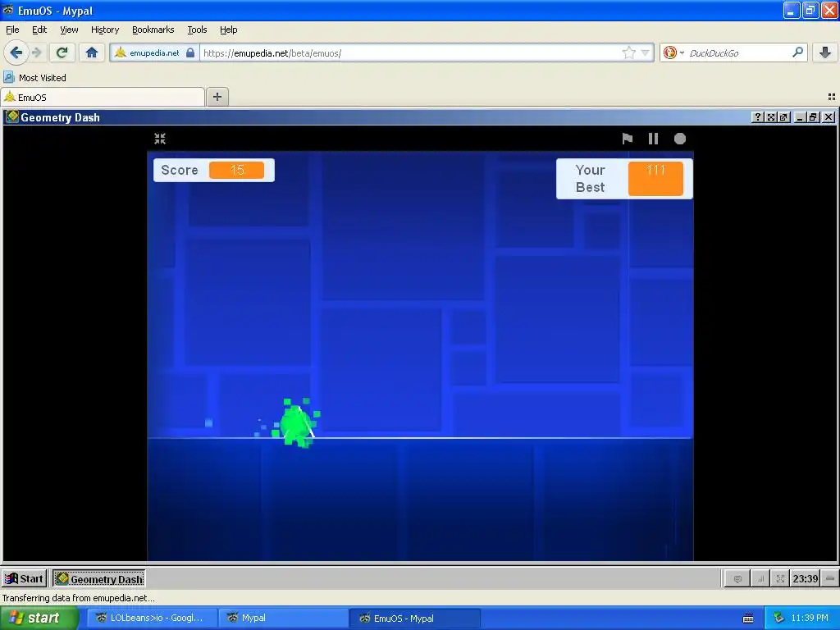The width and height of the screenshot is (840, 630).
Task: Click the green flag start icon
Action: point(628,139)
